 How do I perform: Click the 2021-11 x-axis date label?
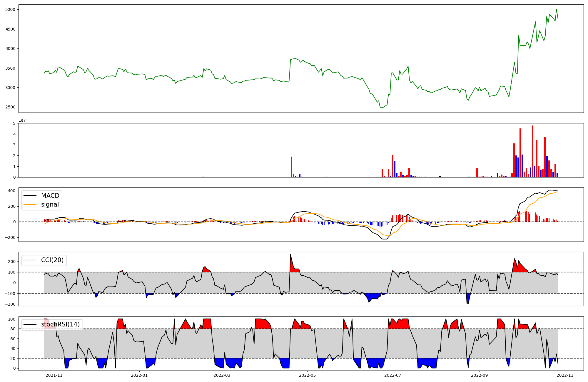[x=54, y=375]
